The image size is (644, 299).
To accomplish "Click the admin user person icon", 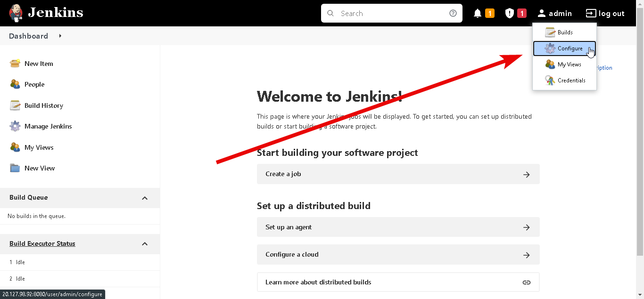I will (x=542, y=13).
